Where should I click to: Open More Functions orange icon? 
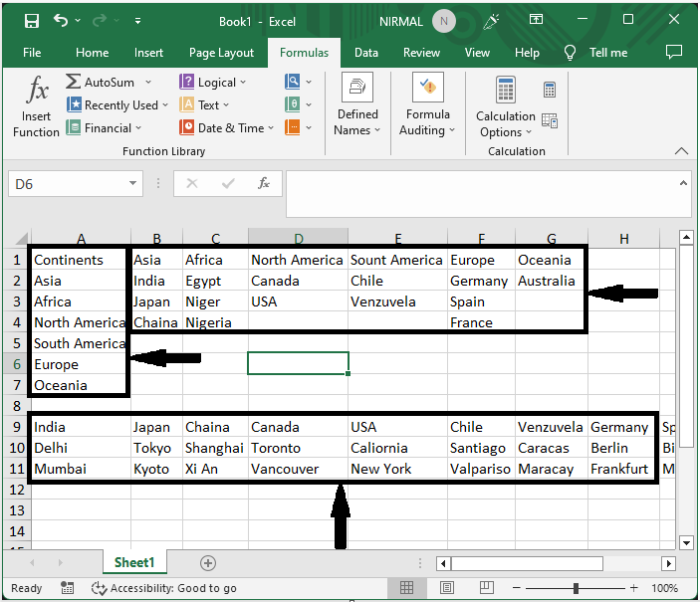tap(293, 127)
